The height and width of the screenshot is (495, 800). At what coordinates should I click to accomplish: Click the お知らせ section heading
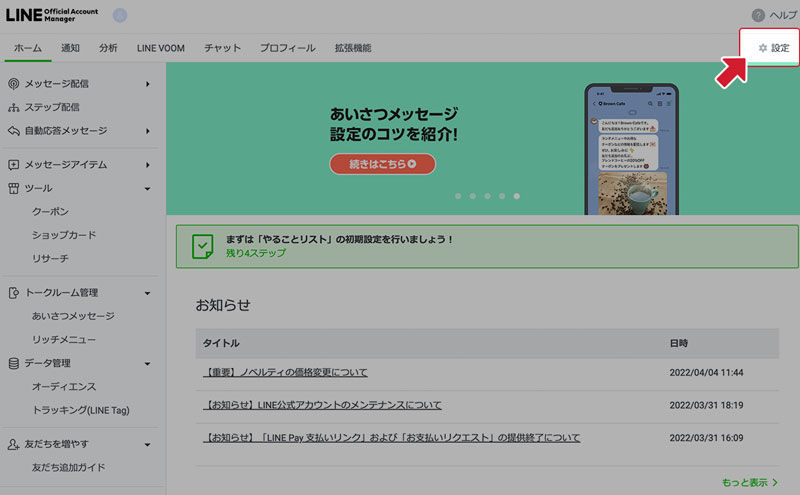tap(223, 305)
